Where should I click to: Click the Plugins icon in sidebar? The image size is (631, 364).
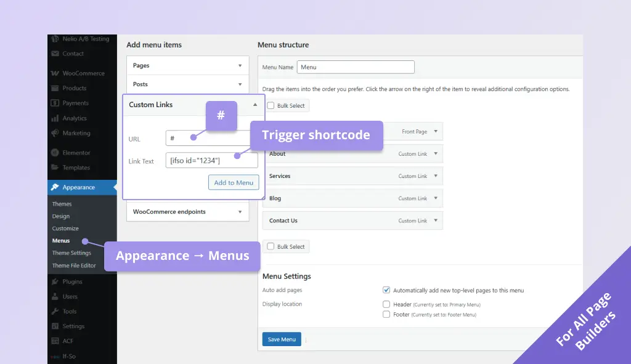(x=55, y=281)
